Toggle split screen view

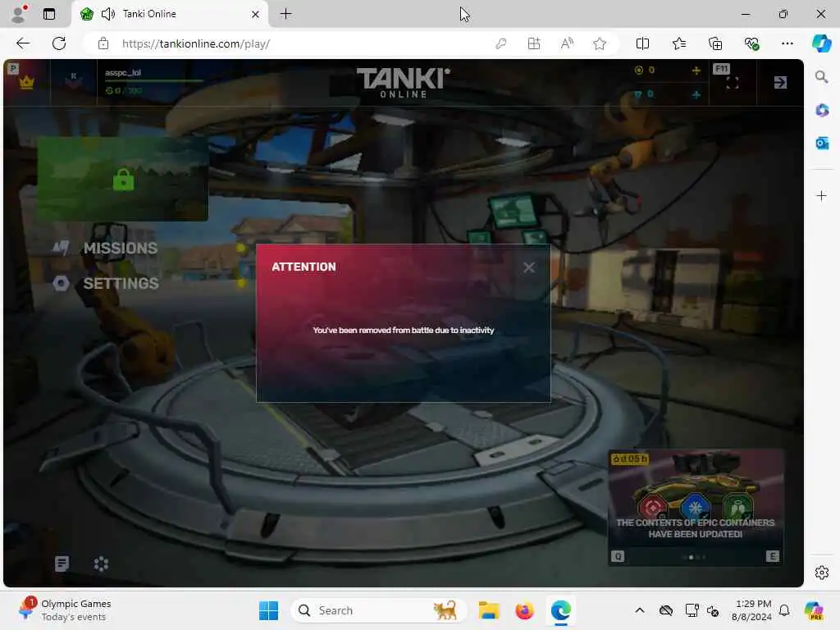[642, 43]
